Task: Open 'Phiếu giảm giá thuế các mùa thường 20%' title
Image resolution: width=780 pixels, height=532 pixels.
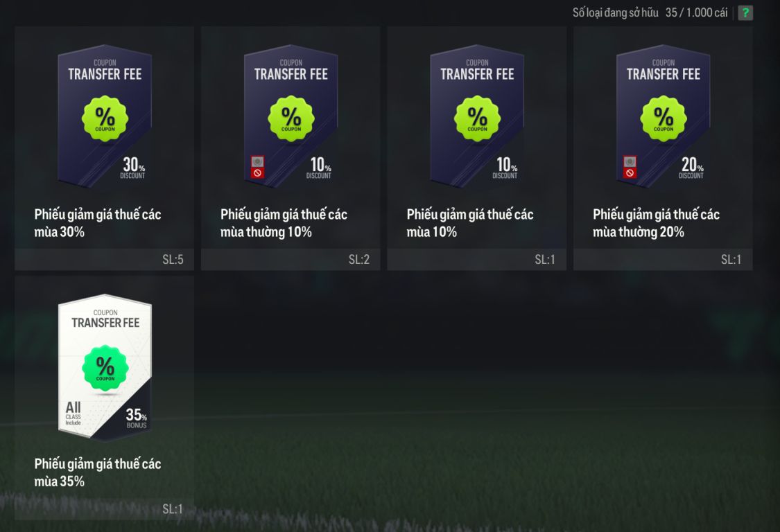Action: coord(656,223)
